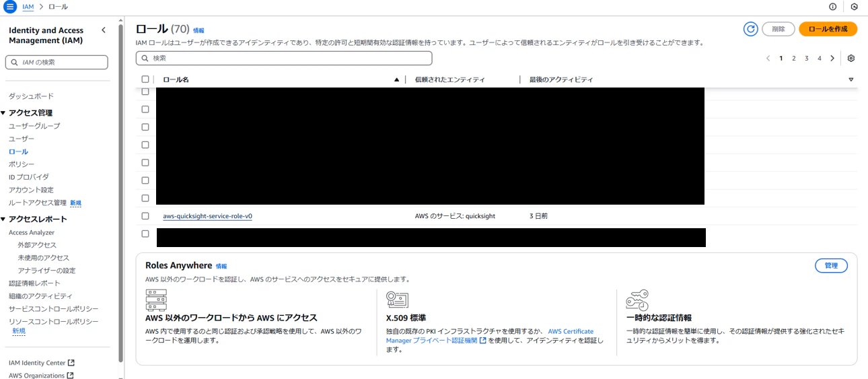Image resolution: width=868 pixels, height=379 pixels.
Task: Open アナライザーの設定 in the sidebar
Action: 46,271
